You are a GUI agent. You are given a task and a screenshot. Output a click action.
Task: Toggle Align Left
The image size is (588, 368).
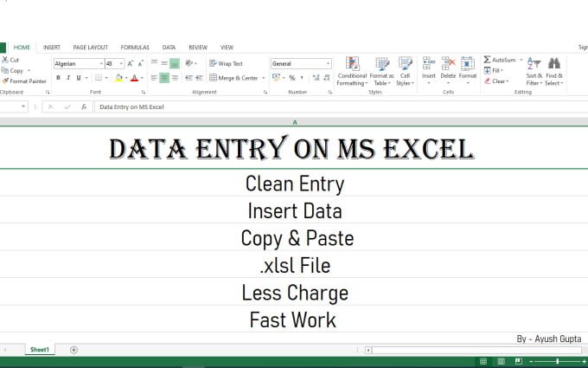point(154,78)
